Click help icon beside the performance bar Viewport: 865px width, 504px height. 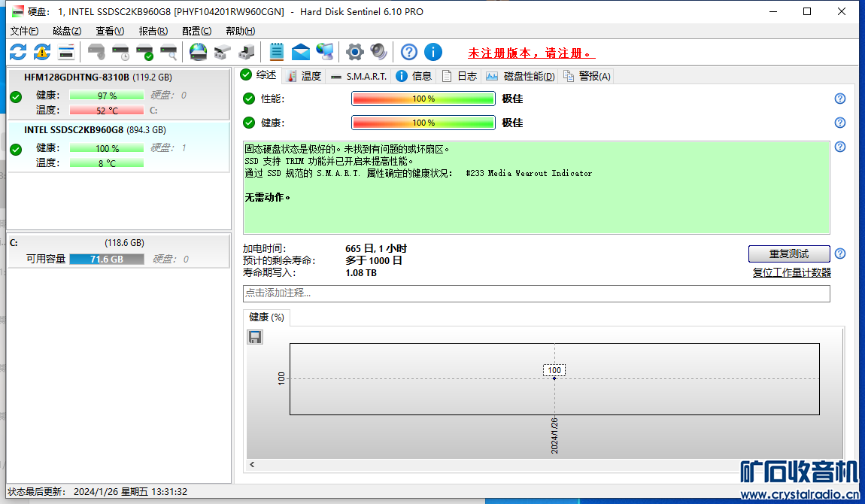coord(840,99)
